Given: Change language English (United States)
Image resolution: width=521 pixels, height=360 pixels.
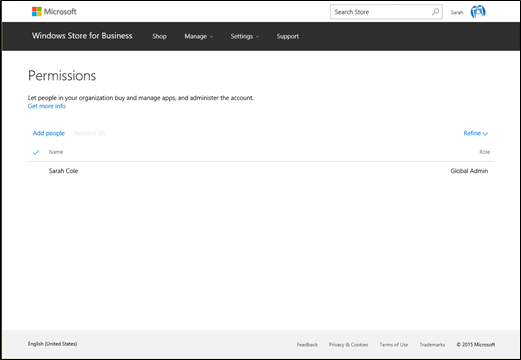Looking at the screenshot, I should coord(52,344).
